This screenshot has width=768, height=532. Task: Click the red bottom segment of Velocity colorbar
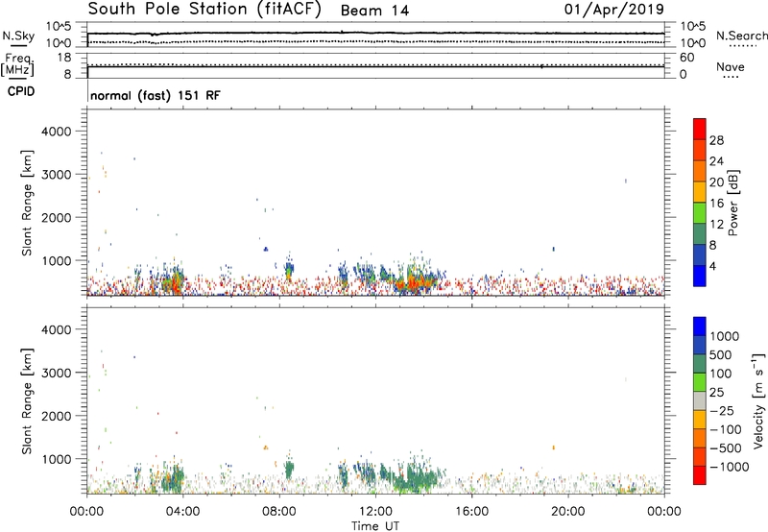[700, 475]
